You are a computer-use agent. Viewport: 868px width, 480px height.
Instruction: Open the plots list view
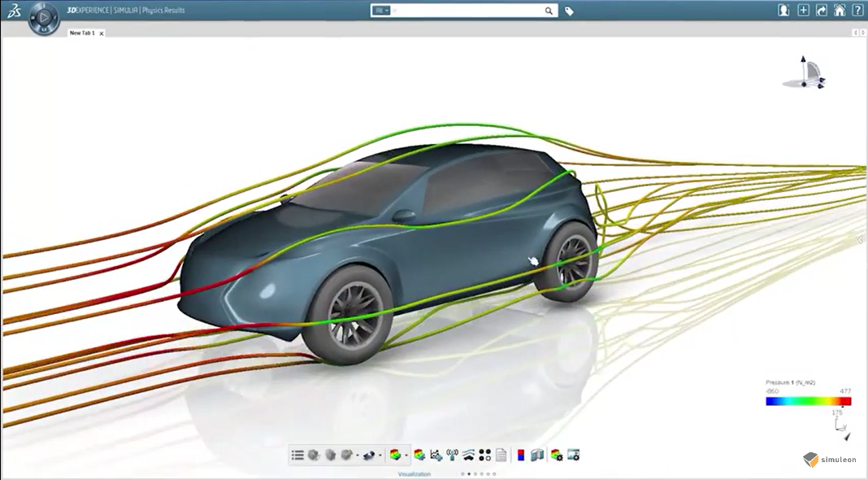pos(297,455)
